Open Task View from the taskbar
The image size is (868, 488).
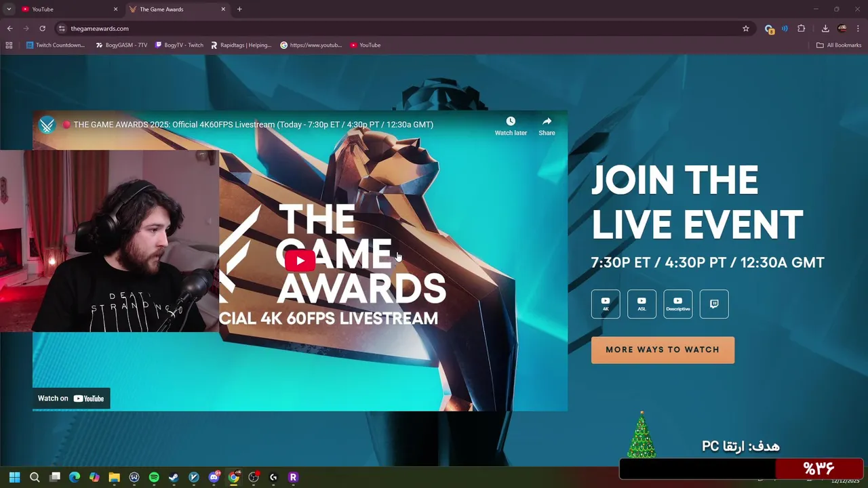55,477
